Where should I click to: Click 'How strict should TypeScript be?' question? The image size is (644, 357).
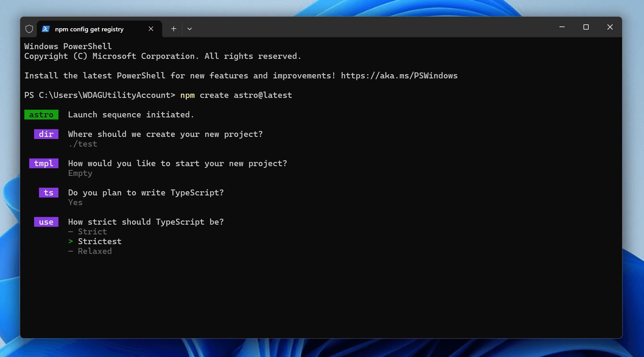146,222
